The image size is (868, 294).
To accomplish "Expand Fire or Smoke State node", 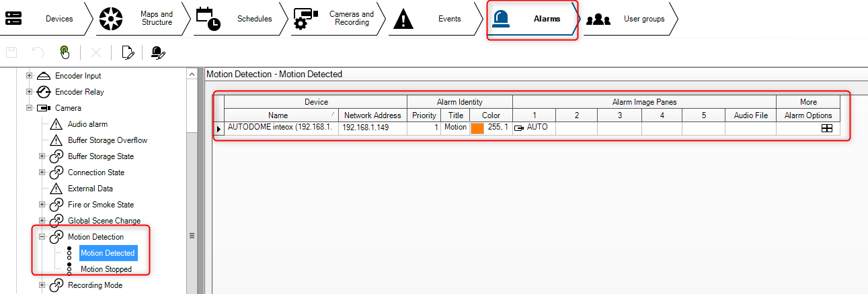I will point(42,205).
